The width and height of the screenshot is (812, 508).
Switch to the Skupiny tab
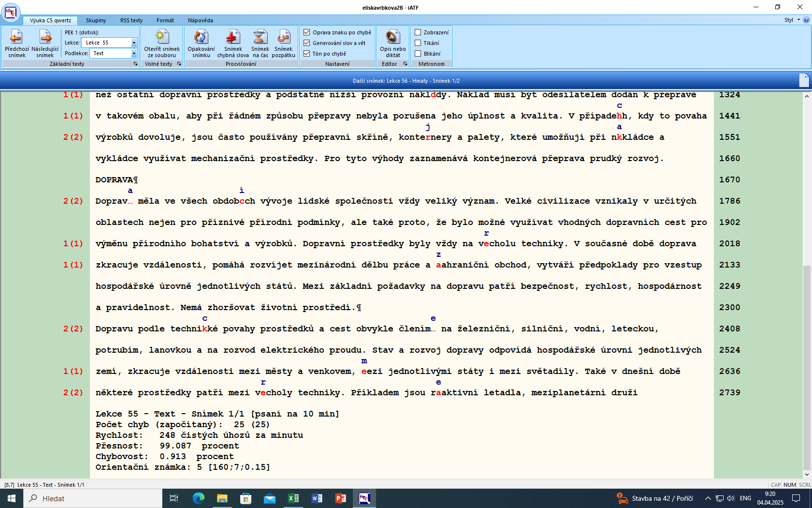click(96, 20)
